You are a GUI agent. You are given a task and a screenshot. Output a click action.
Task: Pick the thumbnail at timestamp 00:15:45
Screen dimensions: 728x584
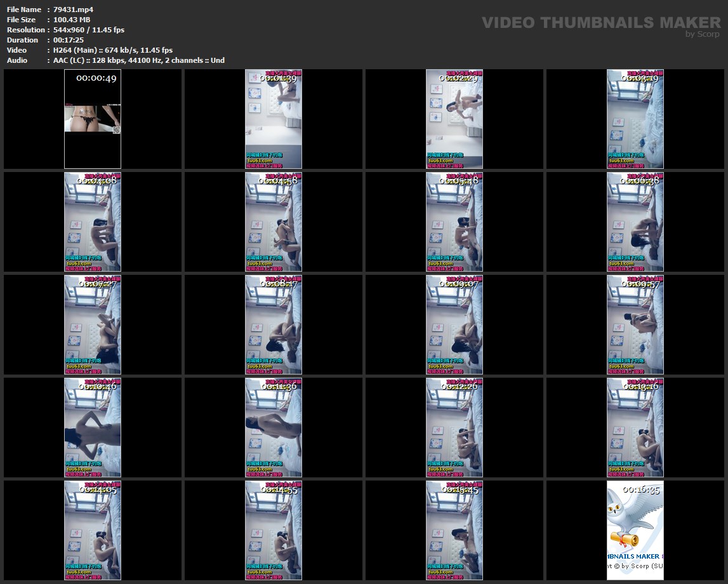(x=454, y=531)
